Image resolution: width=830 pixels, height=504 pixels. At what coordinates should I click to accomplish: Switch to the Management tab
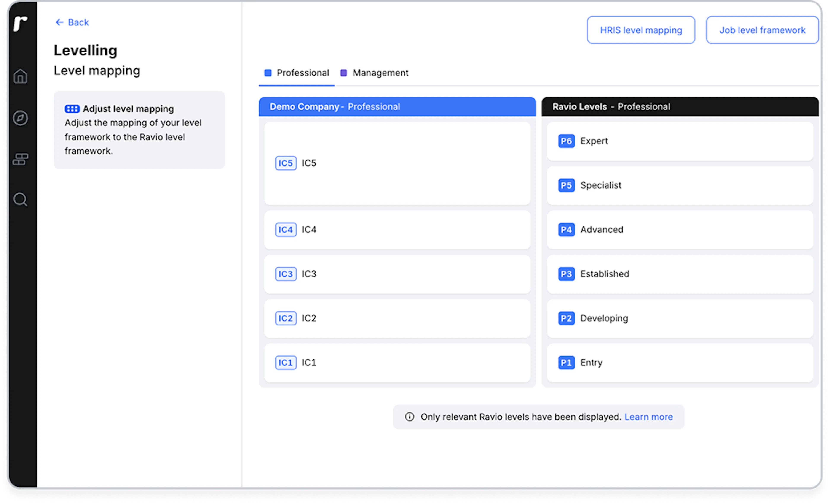374,73
